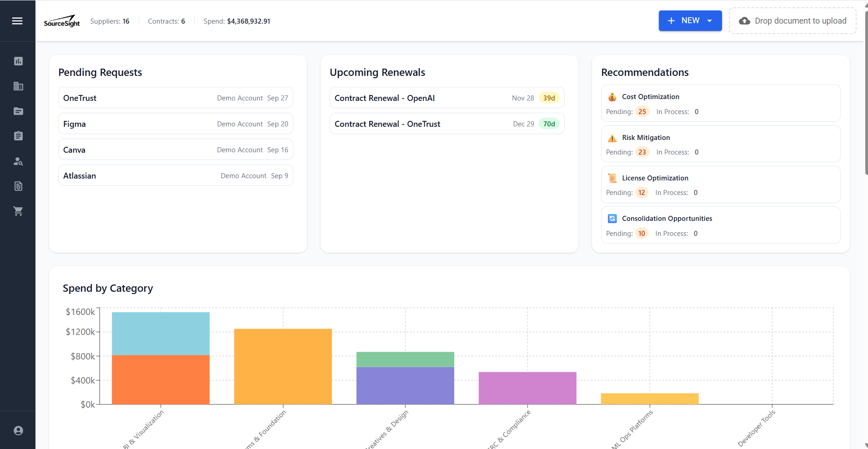
Task: Open the shopping cart purchasing icon
Action: click(x=18, y=210)
